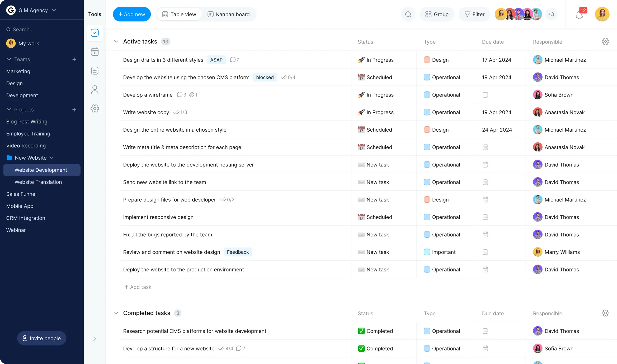Screen dimensions: 617x364
Task: Open comments on Develop a structure task
Action: click(x=240, y=348)
